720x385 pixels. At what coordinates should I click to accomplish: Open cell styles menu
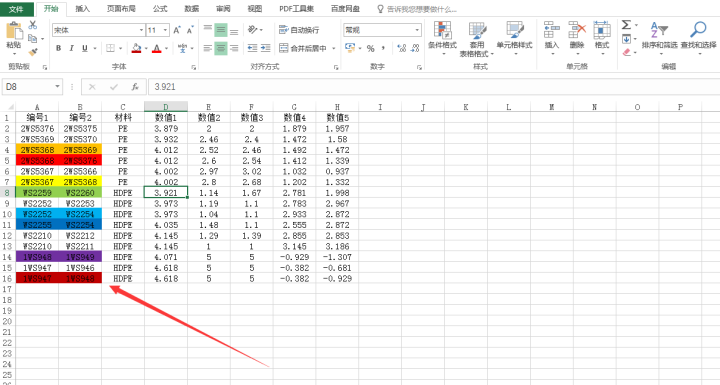coord(514,39)
